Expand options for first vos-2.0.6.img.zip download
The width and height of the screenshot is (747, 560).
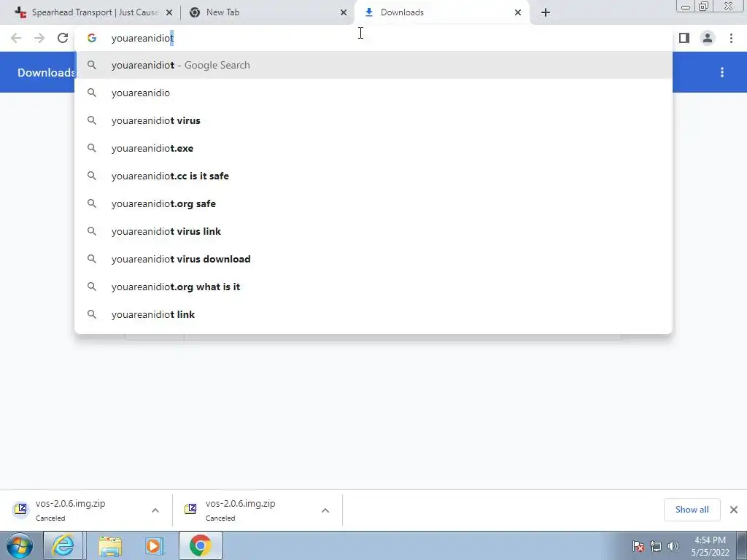click(x=155, y=510)
